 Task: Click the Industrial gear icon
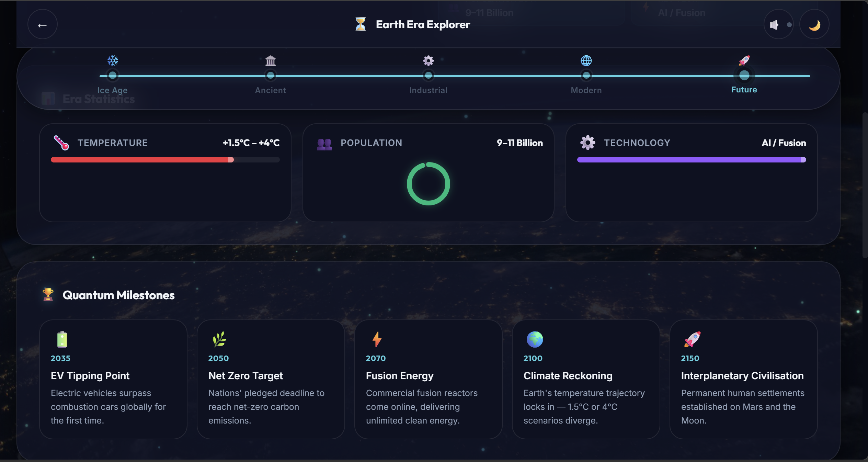coord(428,61)
